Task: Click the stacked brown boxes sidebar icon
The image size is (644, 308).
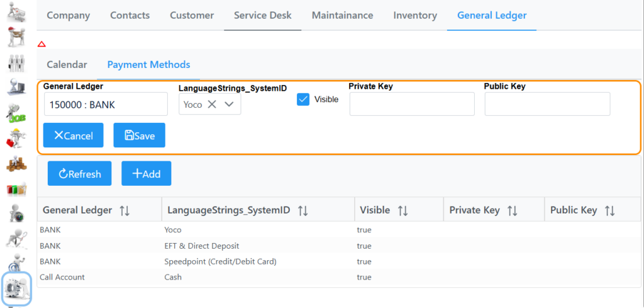Action: tap(16, 163)
